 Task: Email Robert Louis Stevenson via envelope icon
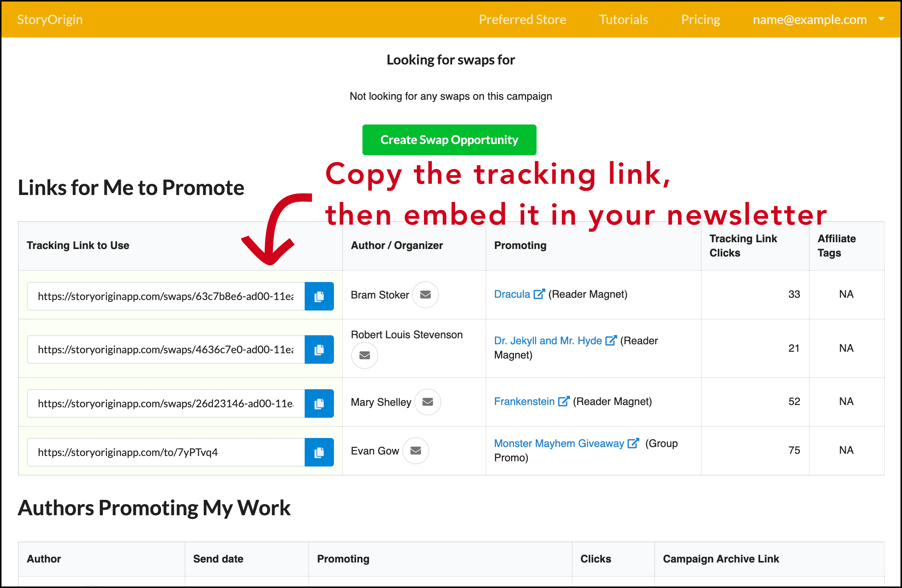coord(364,355)
